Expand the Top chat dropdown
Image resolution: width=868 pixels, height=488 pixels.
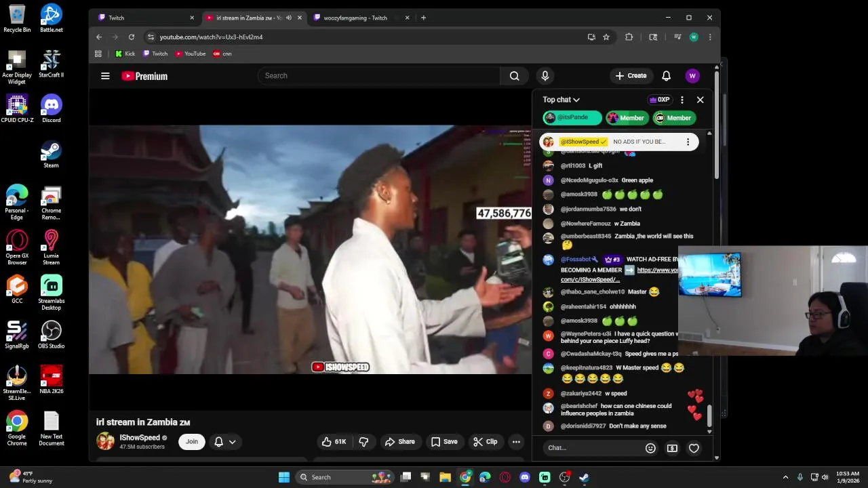pos(561,100)
